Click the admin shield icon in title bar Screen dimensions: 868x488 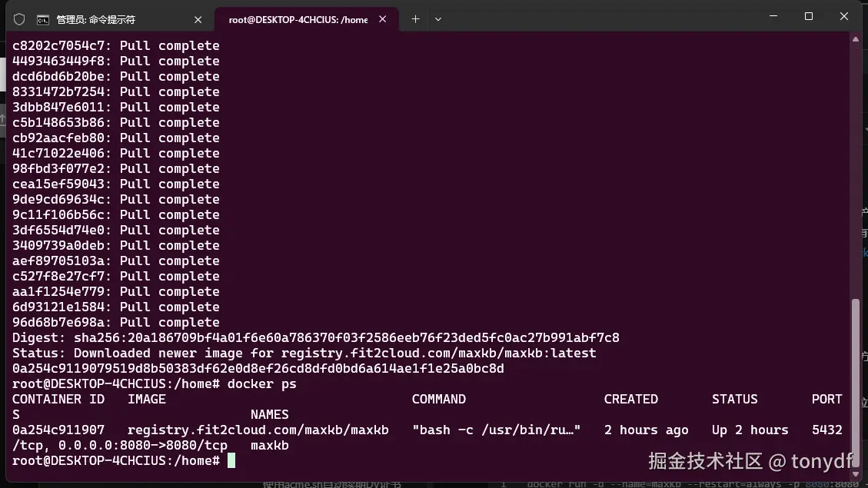click(19, 19)
